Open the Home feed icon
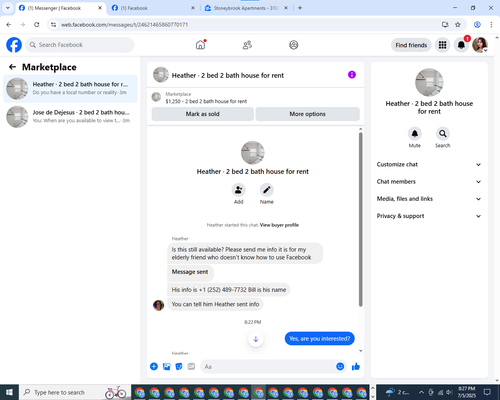 pos(200,45)
